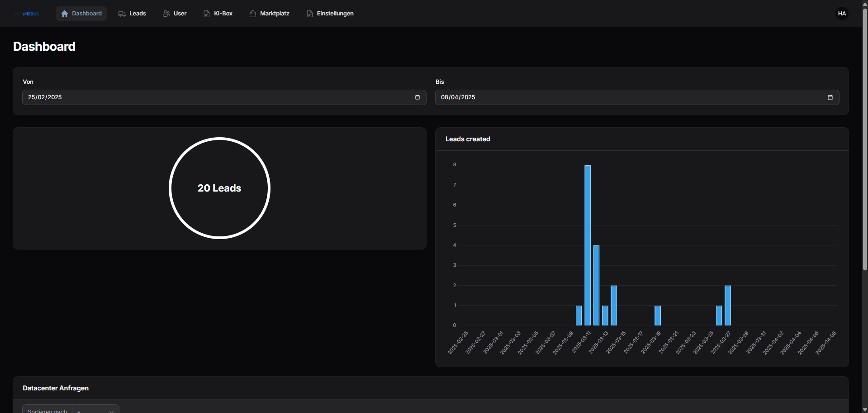Click the truck icon beside Leads
Viewport: 868px width, 413px height.
(x=122, y=14)
